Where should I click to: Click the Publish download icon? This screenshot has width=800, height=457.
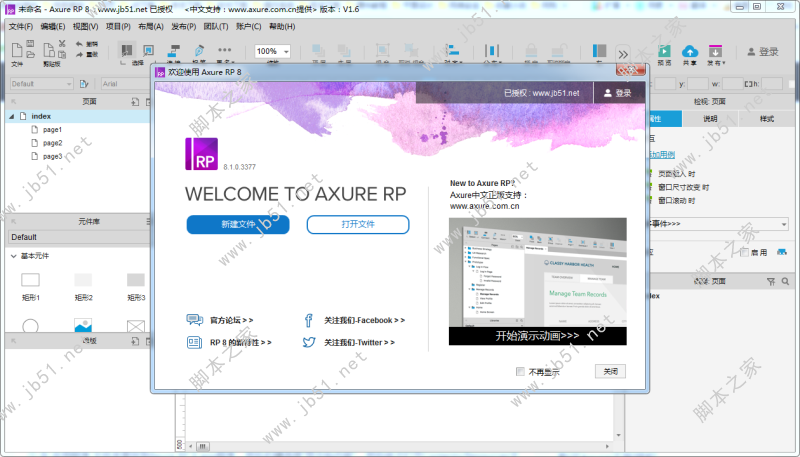(x=715, y=51)
